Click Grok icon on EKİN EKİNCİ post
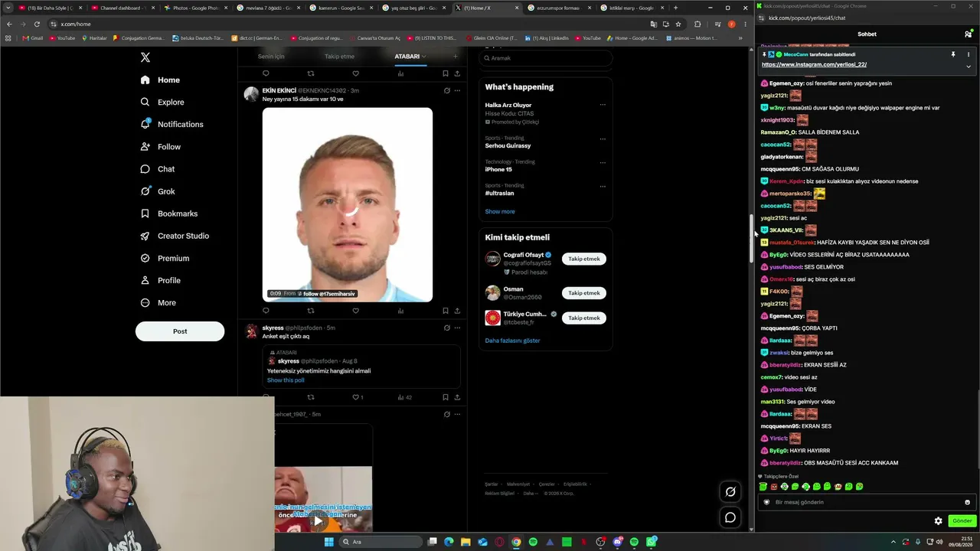The width and height of the screenshot is (980, 551). (447, 90)
